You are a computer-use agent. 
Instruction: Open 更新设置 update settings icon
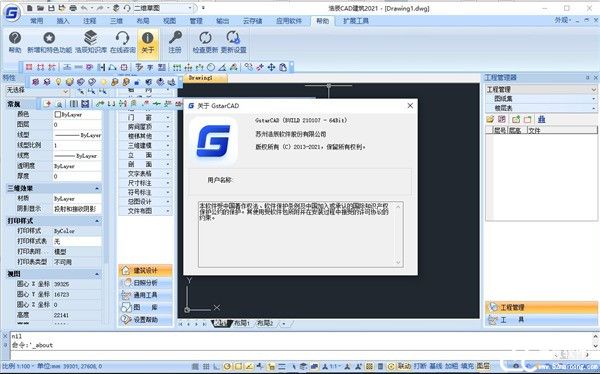(x=233, y=42)
